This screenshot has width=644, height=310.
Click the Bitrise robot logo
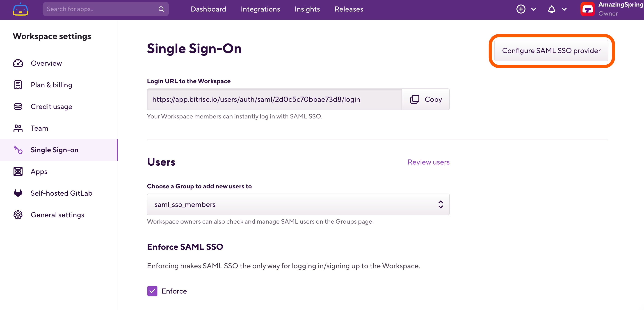click(21, 9)
